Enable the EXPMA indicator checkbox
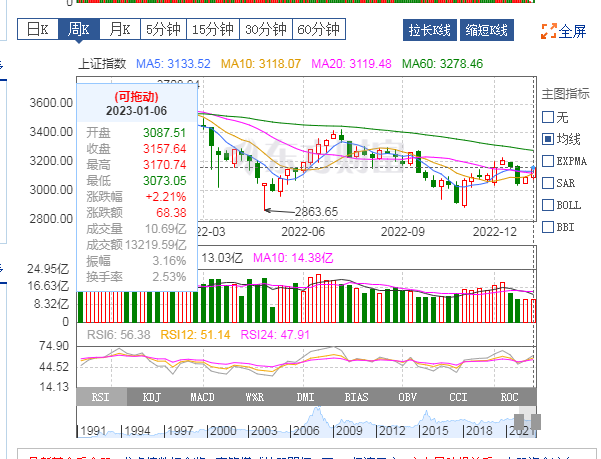This screenshot has width=601, height=459. pyautogui.click(x=548, y=161)
